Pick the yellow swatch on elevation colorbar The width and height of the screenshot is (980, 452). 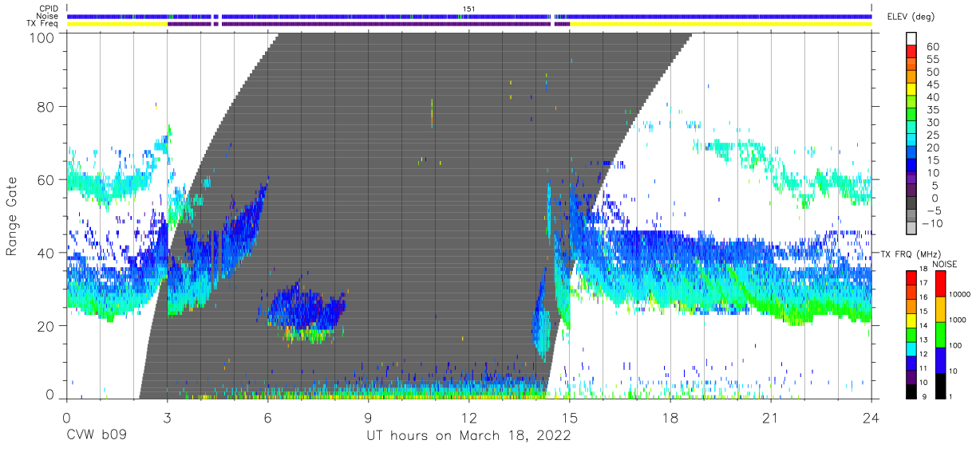tap(911, 91)
